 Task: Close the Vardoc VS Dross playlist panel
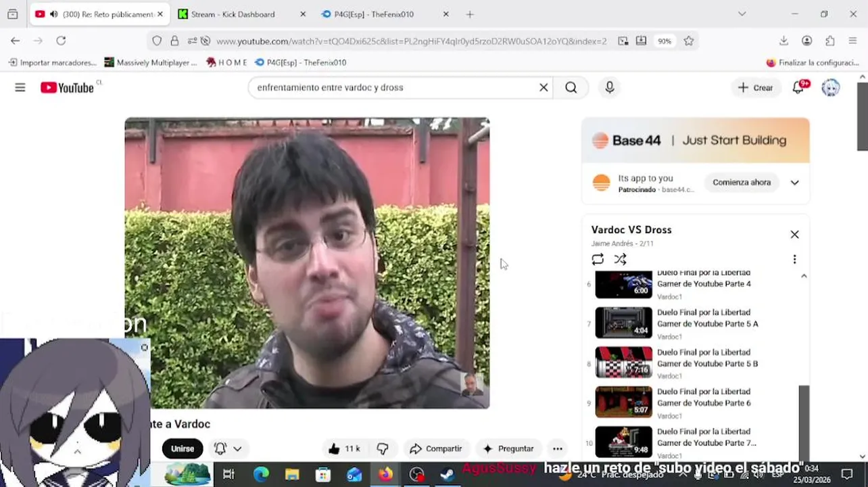(x=795, y=235)
